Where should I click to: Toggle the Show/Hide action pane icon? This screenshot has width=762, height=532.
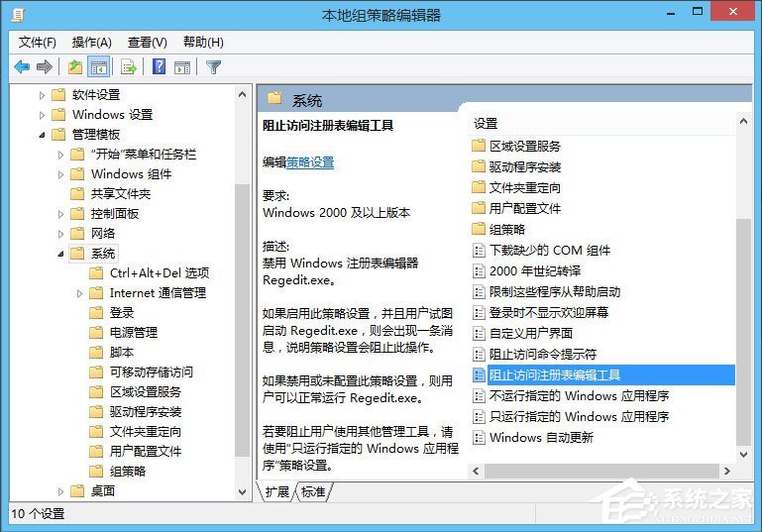point(181,67)
